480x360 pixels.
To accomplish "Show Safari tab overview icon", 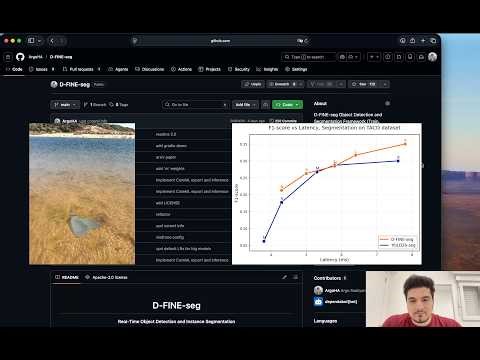I will coord(433,41).
